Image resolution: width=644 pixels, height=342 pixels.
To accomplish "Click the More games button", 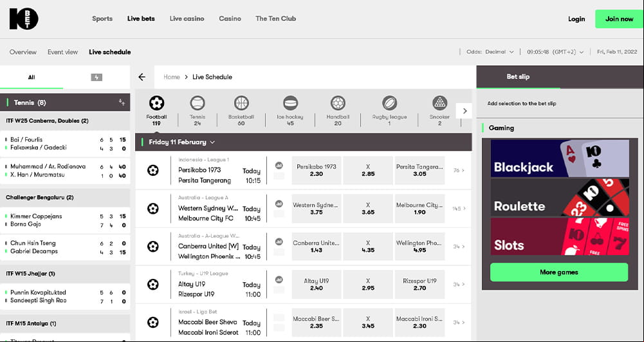I will click(x=559, y=272).
